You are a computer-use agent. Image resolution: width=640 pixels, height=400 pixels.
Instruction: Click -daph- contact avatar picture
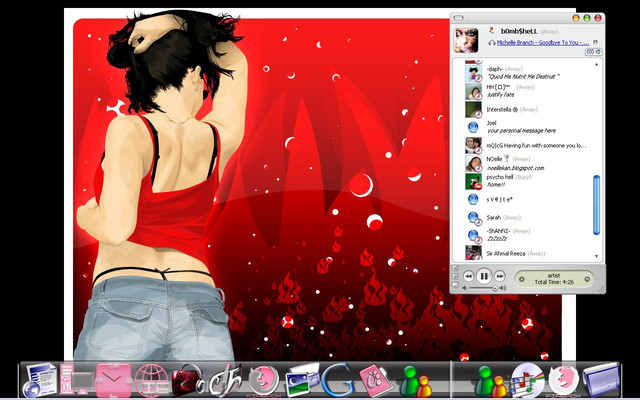(473, 73)
